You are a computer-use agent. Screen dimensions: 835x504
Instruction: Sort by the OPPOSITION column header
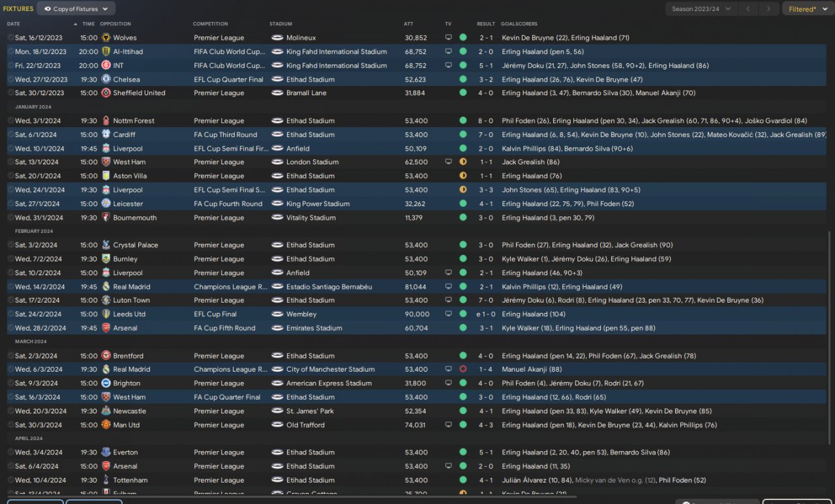(x=115, y=24)
